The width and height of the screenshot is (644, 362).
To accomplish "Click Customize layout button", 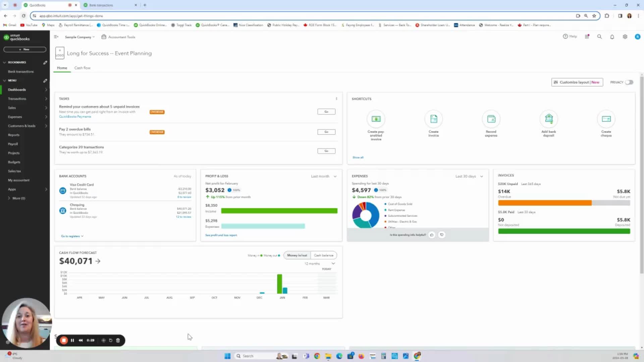I will (577, 82).
